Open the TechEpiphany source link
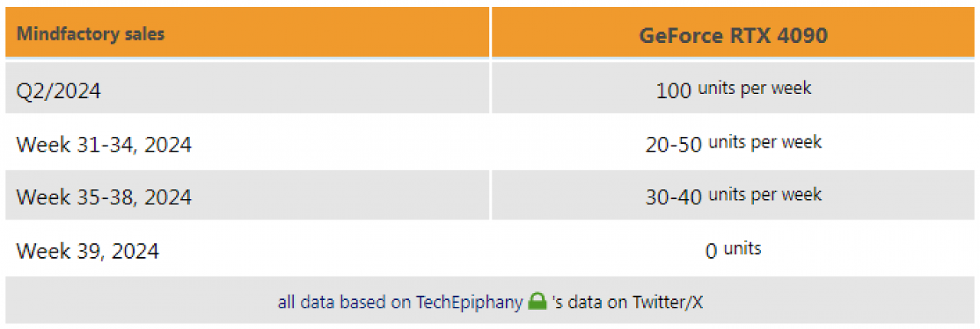The height and width of the screenshot is (329, 980). 471,302
